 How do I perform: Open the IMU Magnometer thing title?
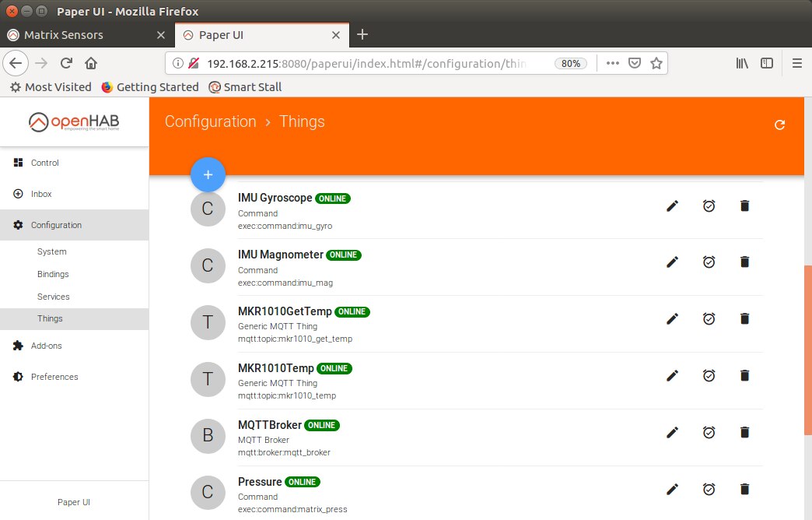click(281, 255)
